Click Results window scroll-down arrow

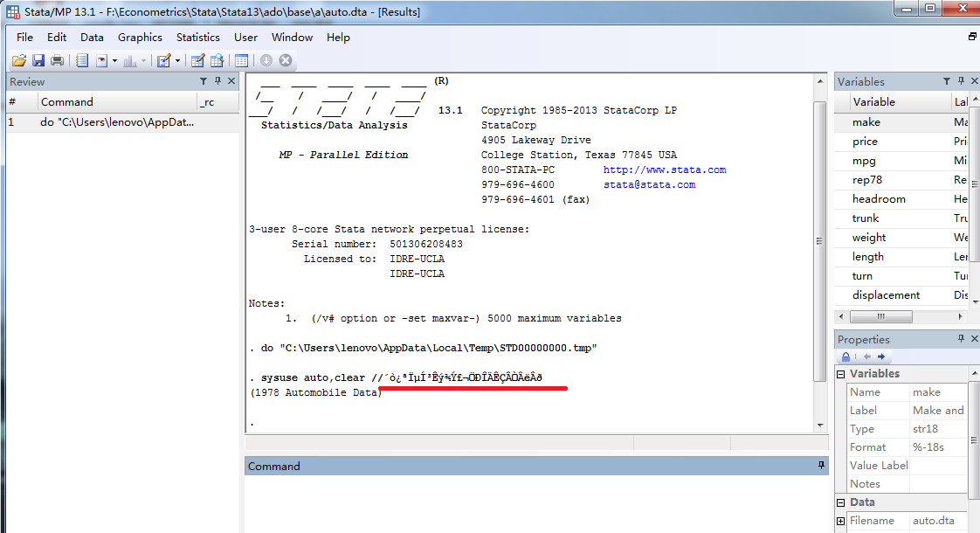point(820,426)
